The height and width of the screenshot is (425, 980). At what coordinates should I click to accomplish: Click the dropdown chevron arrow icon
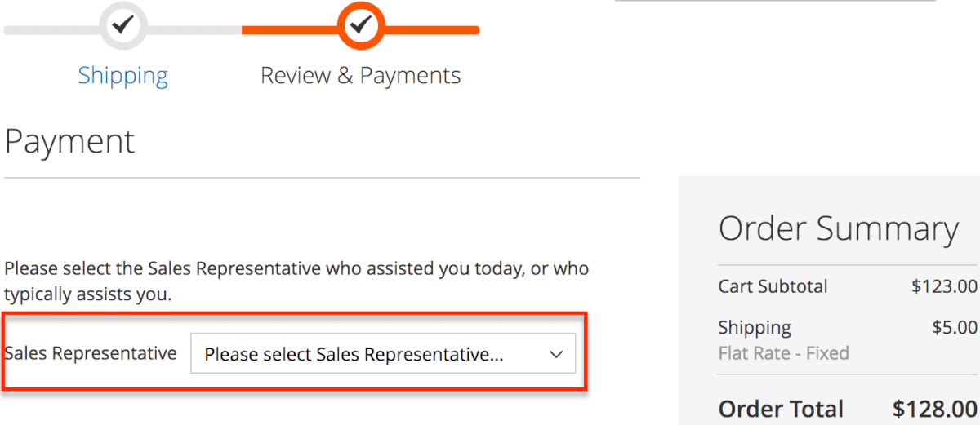556,354
